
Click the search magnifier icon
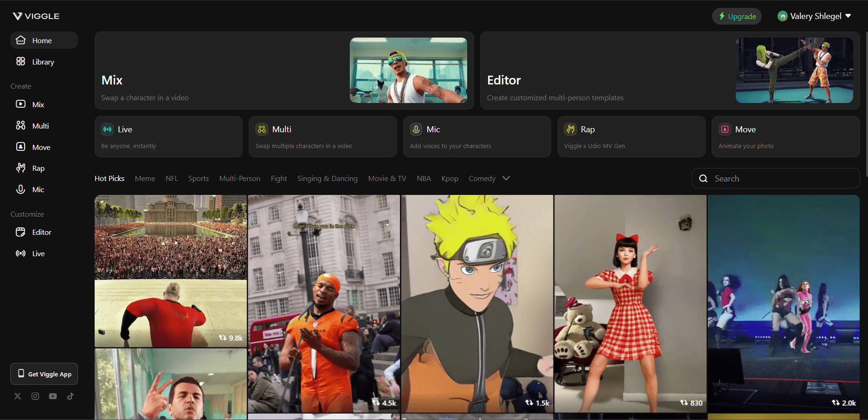[703, 179]
